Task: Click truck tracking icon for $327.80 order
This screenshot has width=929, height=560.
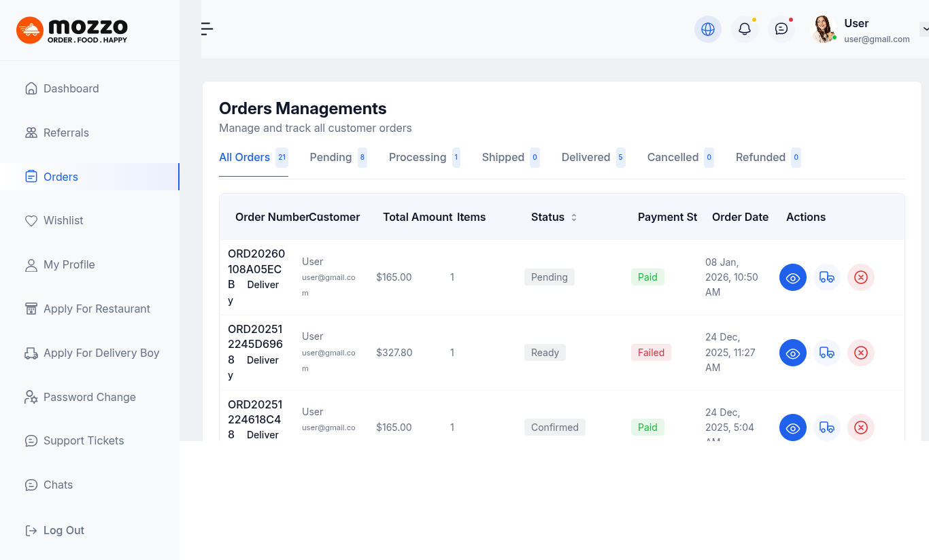Action: click(x=826, y=353)
